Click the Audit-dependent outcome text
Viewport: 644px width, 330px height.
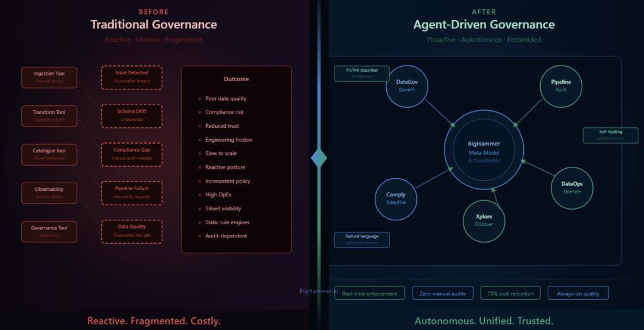point(226,236)
